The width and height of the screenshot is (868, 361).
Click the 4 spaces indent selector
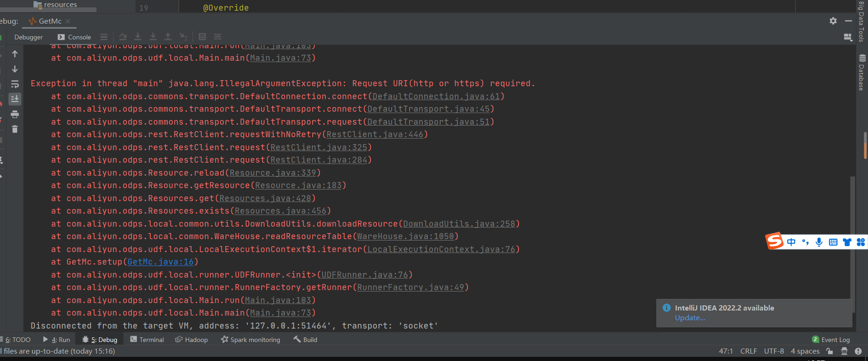tap(805, 351)
